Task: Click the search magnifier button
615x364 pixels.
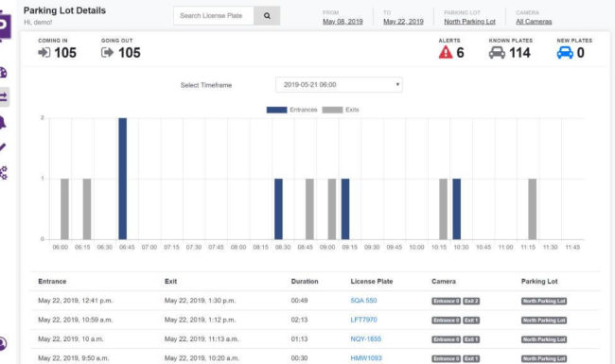Action: [x=267, y=16]
